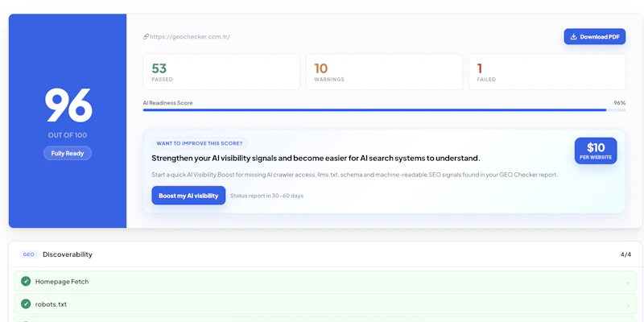Expand the robots.txt row chevron
The width and height of the screenshot is (644, 322).
628,305
